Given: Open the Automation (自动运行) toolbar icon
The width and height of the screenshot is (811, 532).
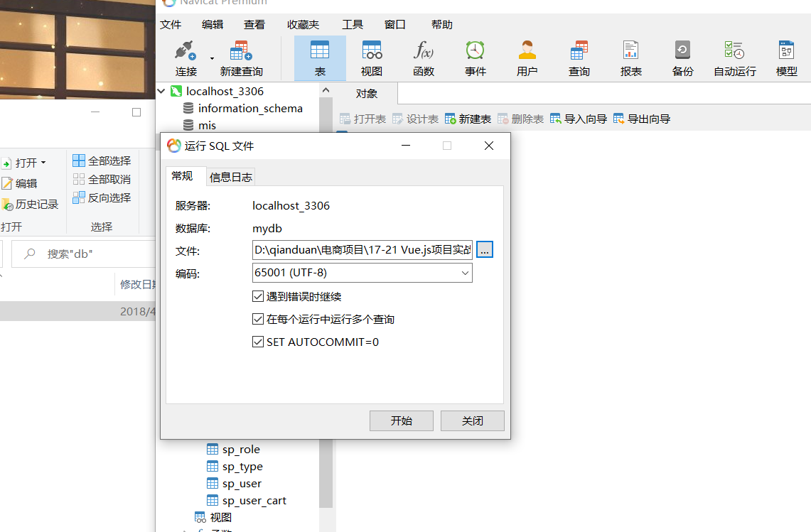Looking at the screenshot, I should click(734, 51).
